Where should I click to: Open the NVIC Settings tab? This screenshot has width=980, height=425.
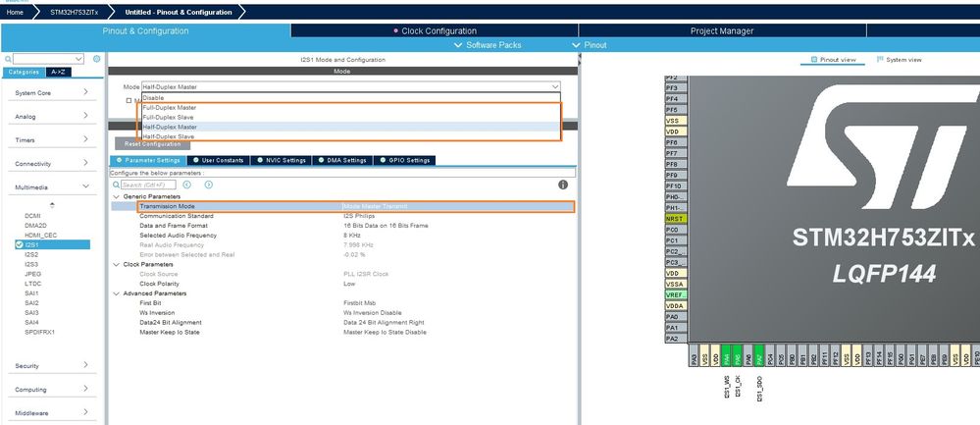(282, 160)
